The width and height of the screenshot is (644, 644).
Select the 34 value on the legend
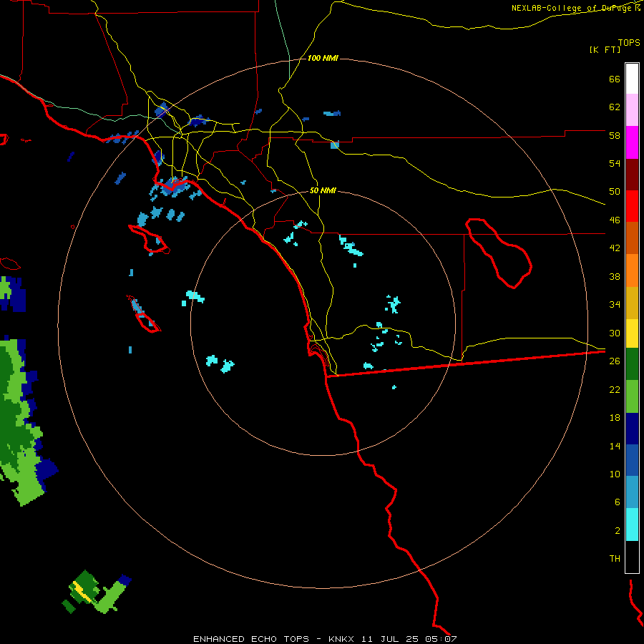615,305
